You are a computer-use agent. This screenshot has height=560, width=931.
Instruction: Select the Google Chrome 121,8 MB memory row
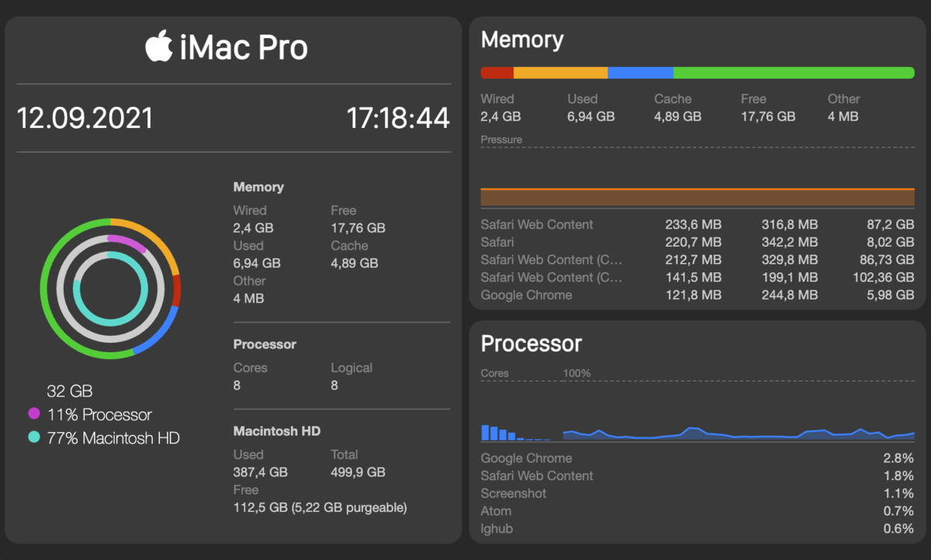[x=697, y=295]
